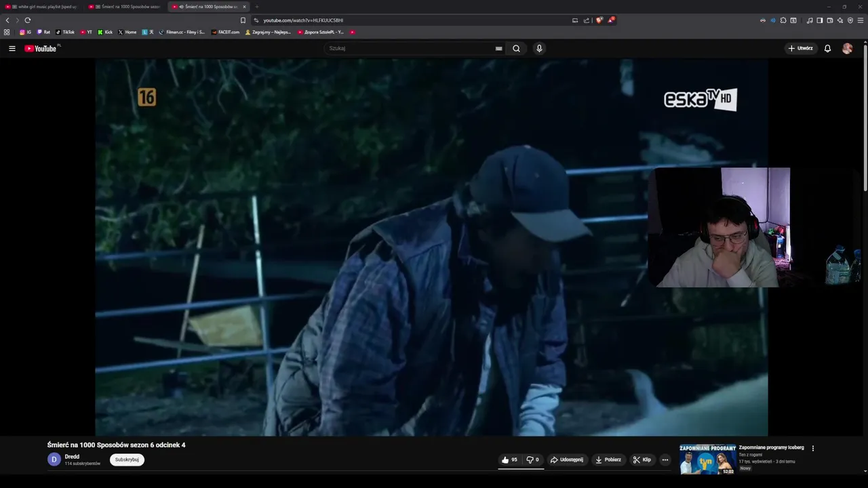Close the active Śmierć na 1000 Sposobów tab
Image resolution: width=868 pixels, height=488 pixels.
(x=244, y=7)
